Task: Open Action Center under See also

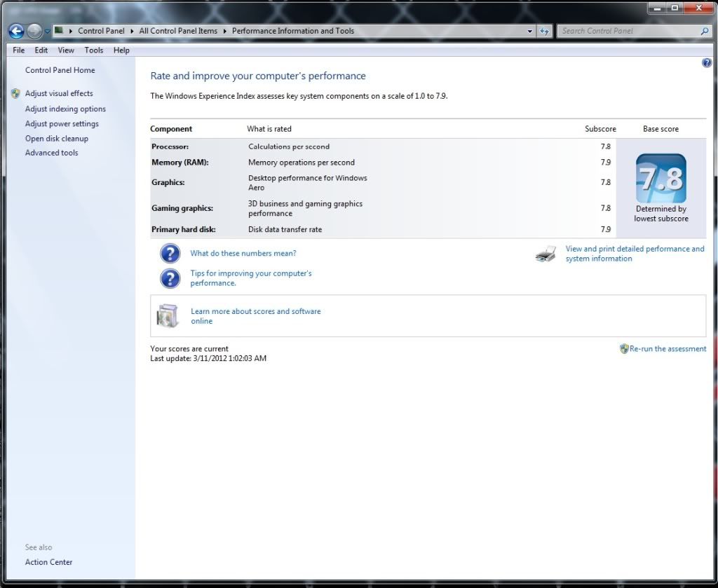Action: click(x=49, y=562)
